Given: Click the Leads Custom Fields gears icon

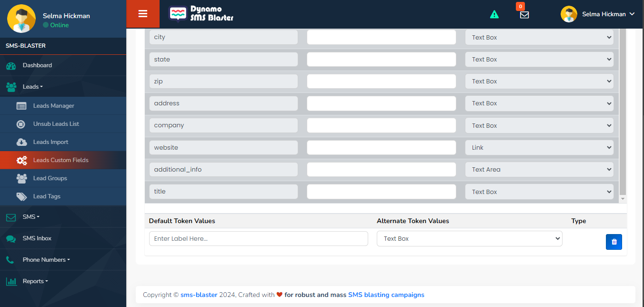Looking at the screenshot, I should [21, 160].
